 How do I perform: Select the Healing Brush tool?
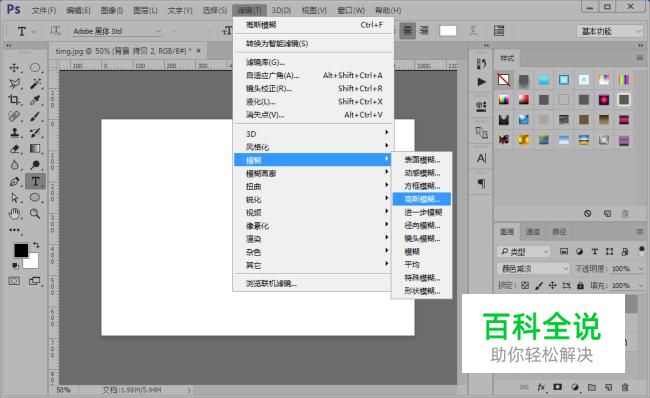click(x=15, y=116)
